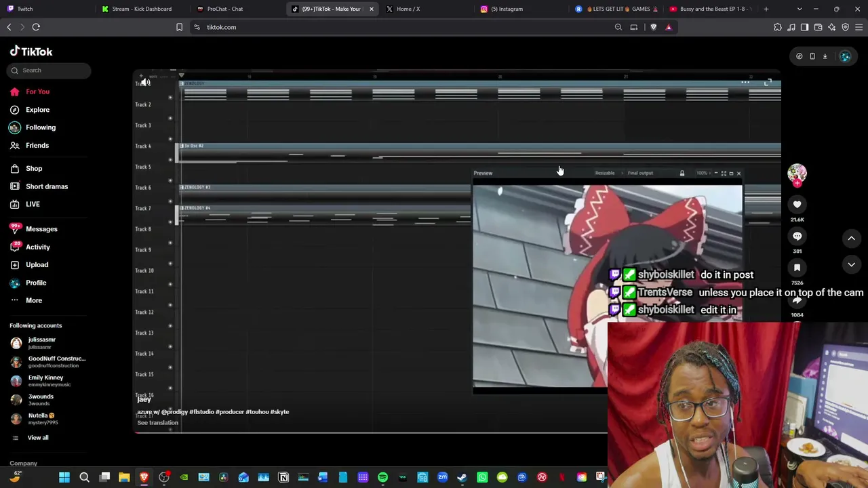Open a new browser tab
This screenshot has height=488, width=868.
tap(766, 9)
